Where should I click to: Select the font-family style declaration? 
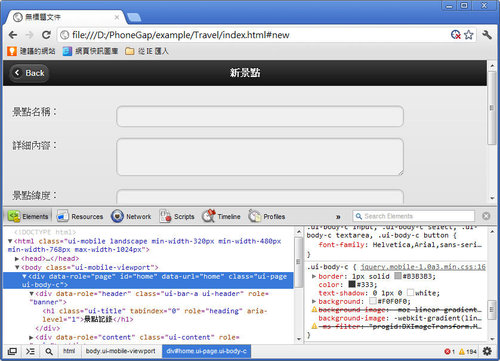tap(400, 245)
